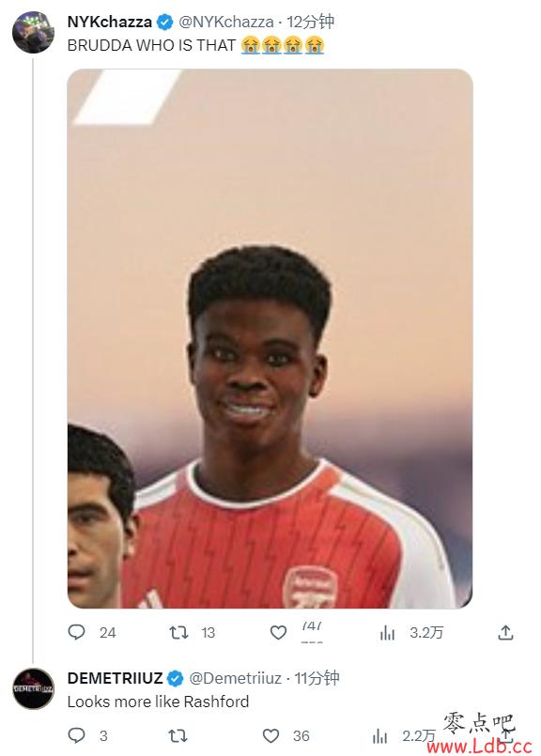Open the @Demetriiuz handle link
This screenshot has height=756, width=541.
click(x=236, y=678)
